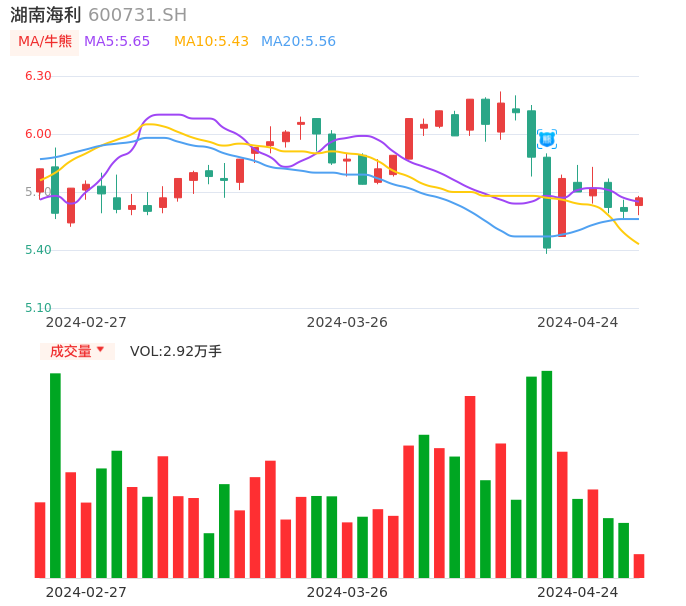Click the blue marker icon on candlestick chart
The image size is (686, 606).
point(546,139)
